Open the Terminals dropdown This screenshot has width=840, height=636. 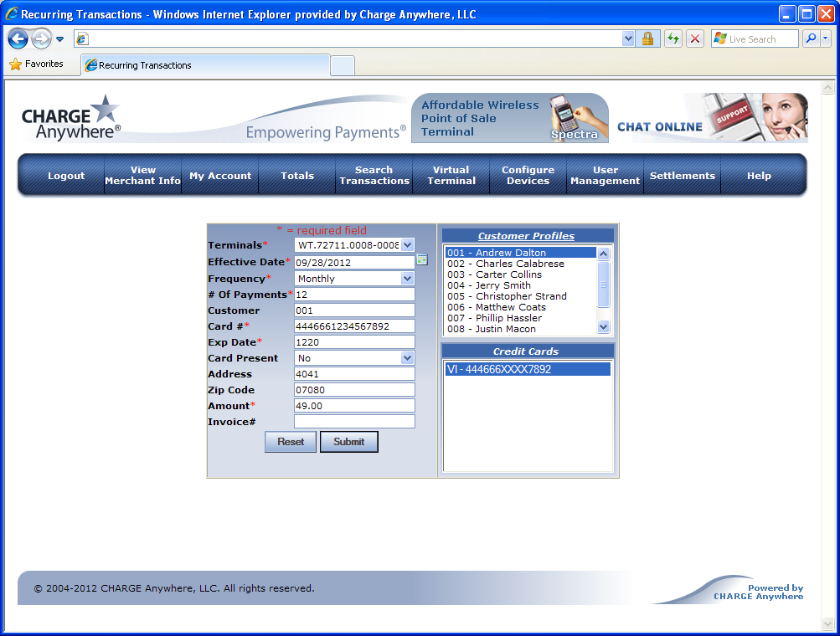coord(407,245)
